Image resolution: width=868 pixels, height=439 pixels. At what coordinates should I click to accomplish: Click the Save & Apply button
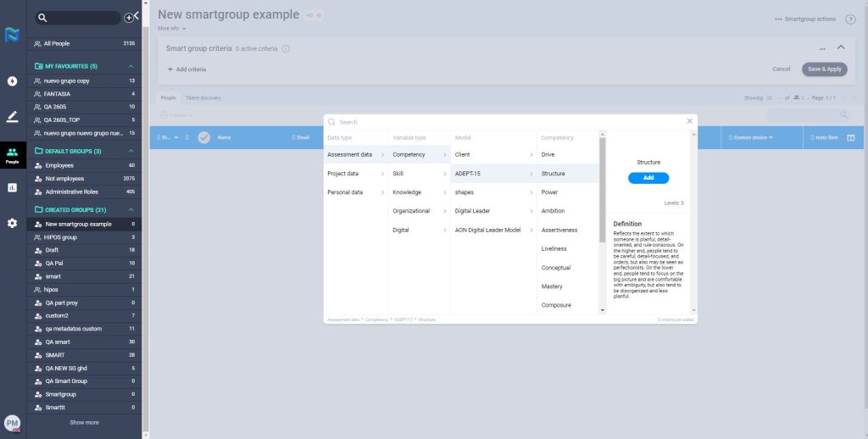click(824, 69)
